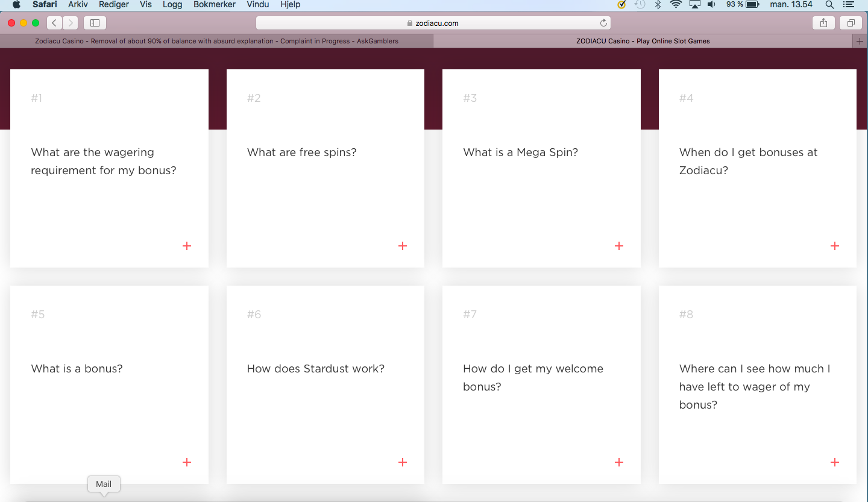Expand 'How does Stardust work?' plus icon
This screenshot has height=502, width=868.
pyautogui.click(x=403, y=462)
